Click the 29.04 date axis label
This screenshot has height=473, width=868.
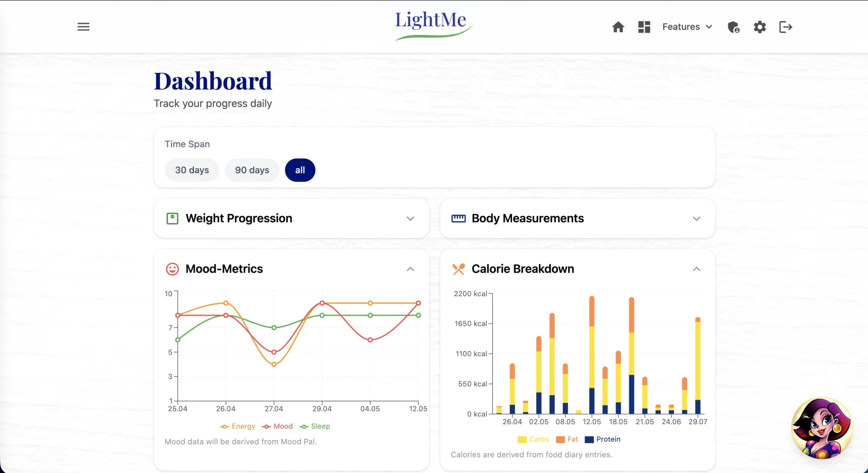322,409
